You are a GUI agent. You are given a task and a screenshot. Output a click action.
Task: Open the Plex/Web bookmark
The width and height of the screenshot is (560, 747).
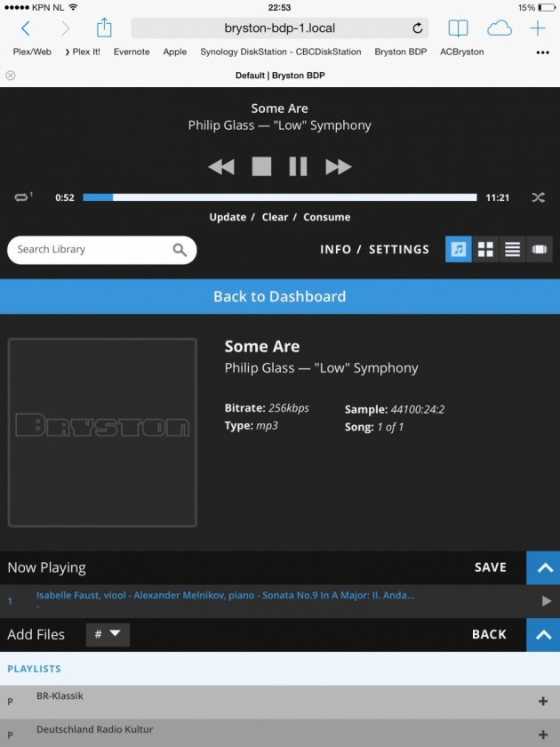pos(32,52)
